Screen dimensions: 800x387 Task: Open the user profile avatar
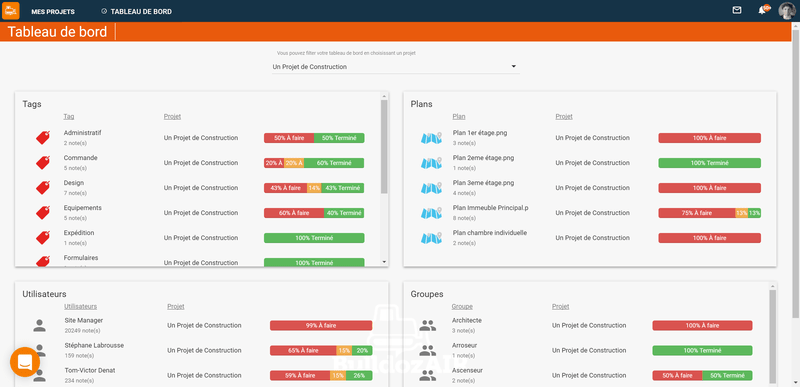[787, 11]
